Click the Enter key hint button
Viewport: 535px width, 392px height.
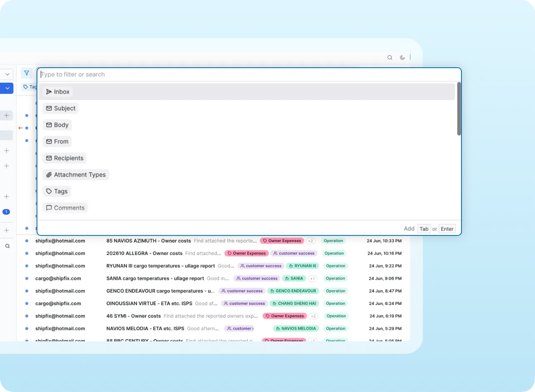pos(447,229)
